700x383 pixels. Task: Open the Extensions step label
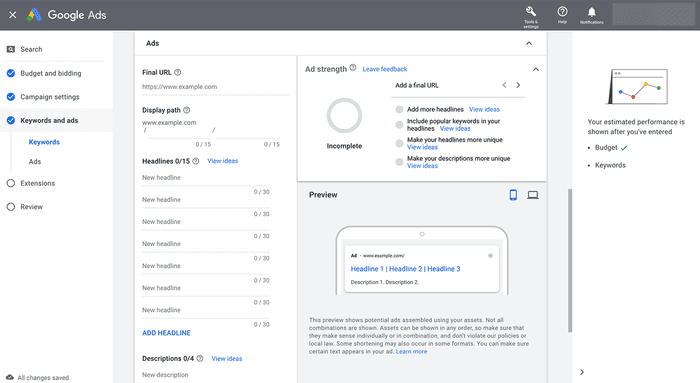coord(38,183)
